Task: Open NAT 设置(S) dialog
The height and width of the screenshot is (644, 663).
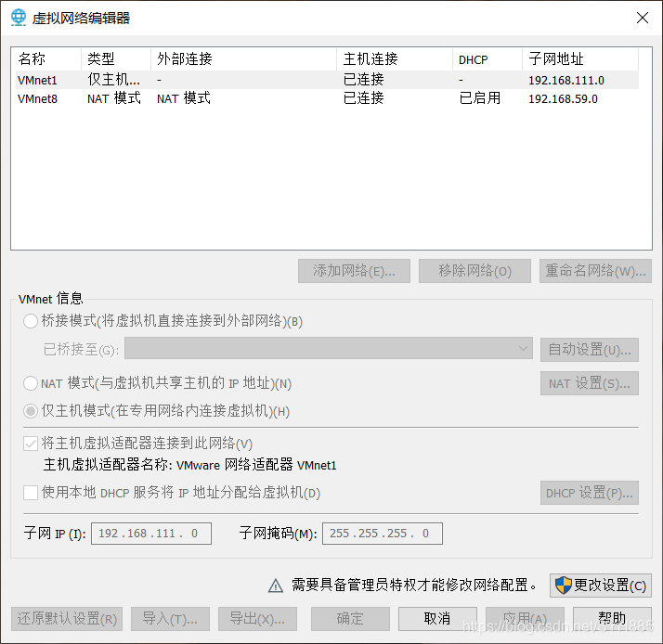Action: tap(590, 383)
